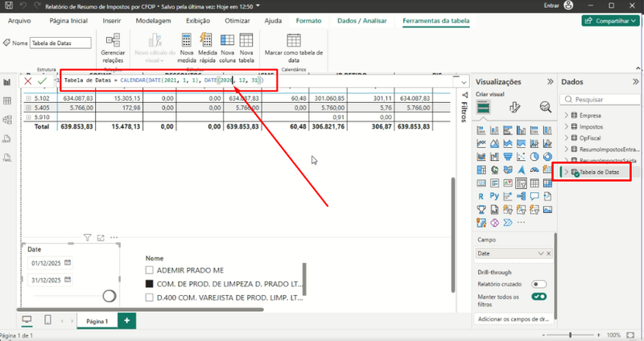644x341 pixels.
Task: Open the Modelagem tab
Action: [153, 21]
